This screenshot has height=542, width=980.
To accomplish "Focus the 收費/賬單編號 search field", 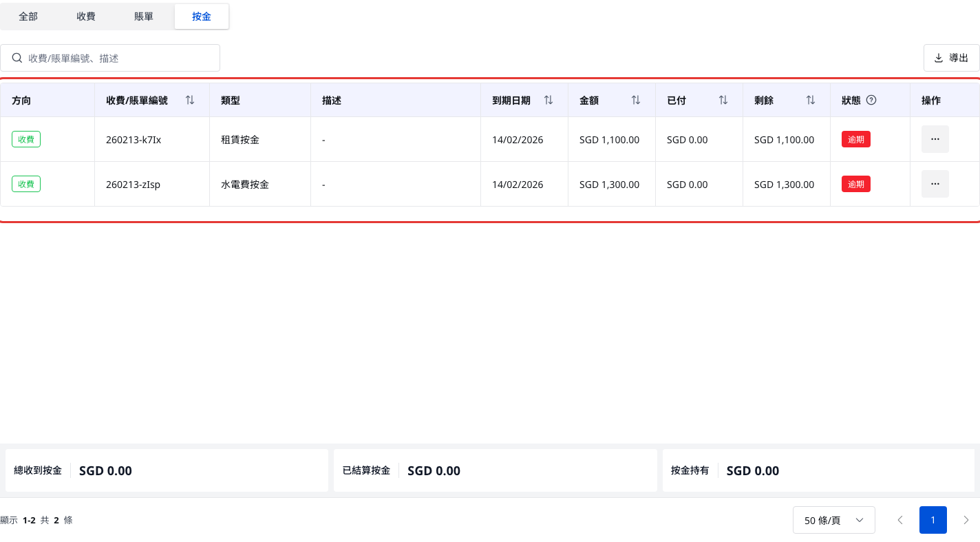I will (110, 58).
